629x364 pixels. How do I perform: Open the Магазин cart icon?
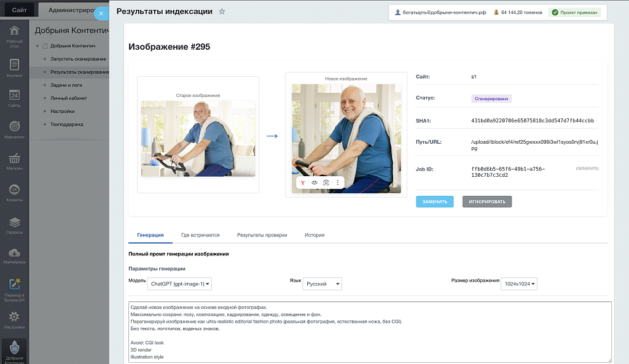pyautogui.click(x=15, y=160)
